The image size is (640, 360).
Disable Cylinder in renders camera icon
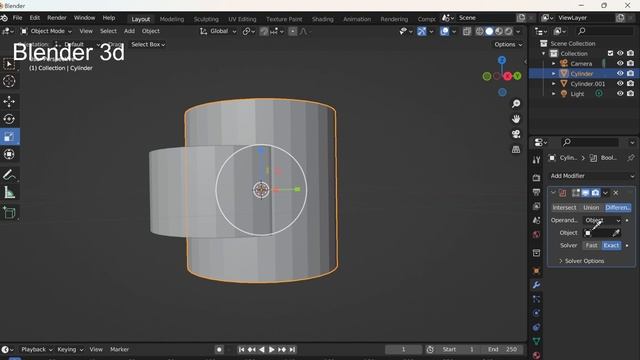pos(630,73)
